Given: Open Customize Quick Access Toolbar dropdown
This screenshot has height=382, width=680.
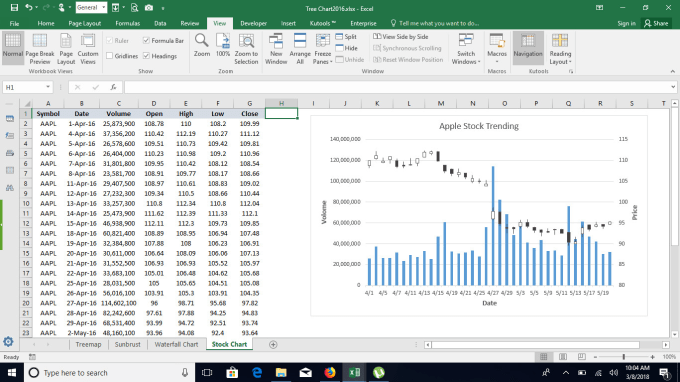Looking at the screenshot, I should [x=163, y=8].
